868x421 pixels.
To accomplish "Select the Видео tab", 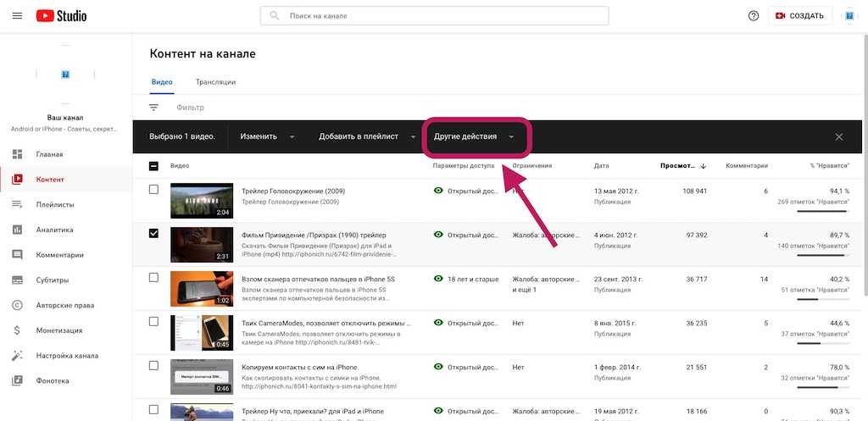I will [161, 82].
